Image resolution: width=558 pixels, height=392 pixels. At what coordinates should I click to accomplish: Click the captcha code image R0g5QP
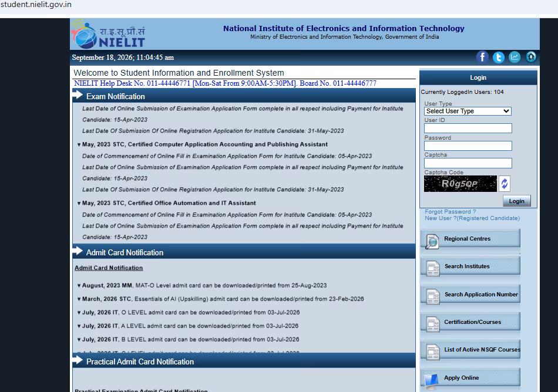coord(460,184)
